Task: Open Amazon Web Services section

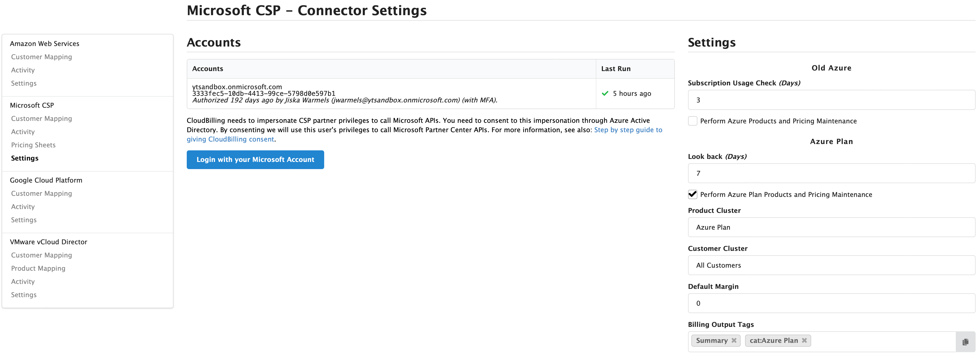Action: click(45, 43)
